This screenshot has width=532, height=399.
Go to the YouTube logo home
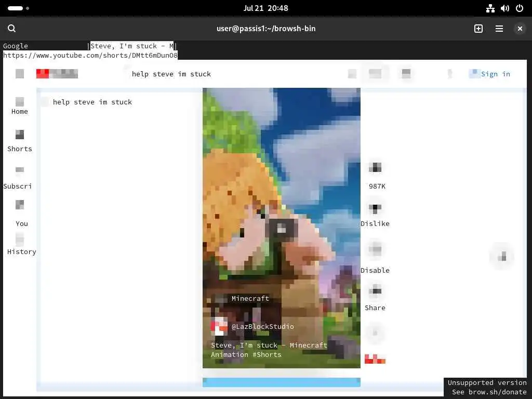[57, 74]
